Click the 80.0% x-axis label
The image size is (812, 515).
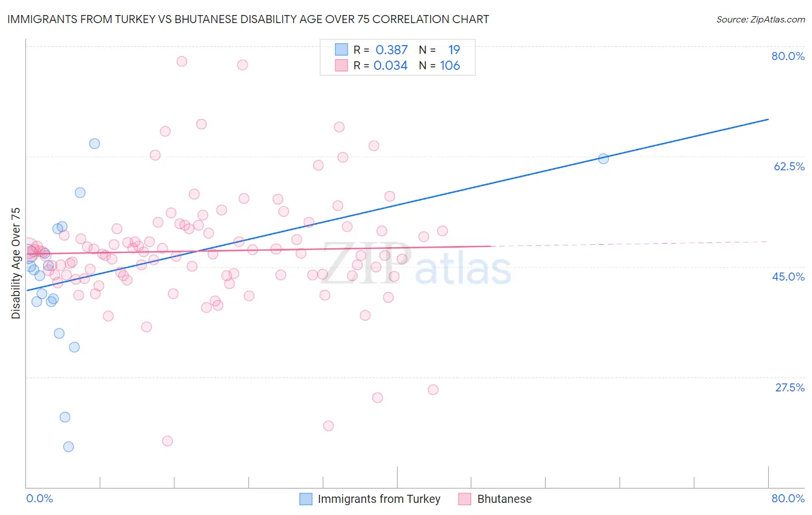pyautogui.click(x=788, y=498)
